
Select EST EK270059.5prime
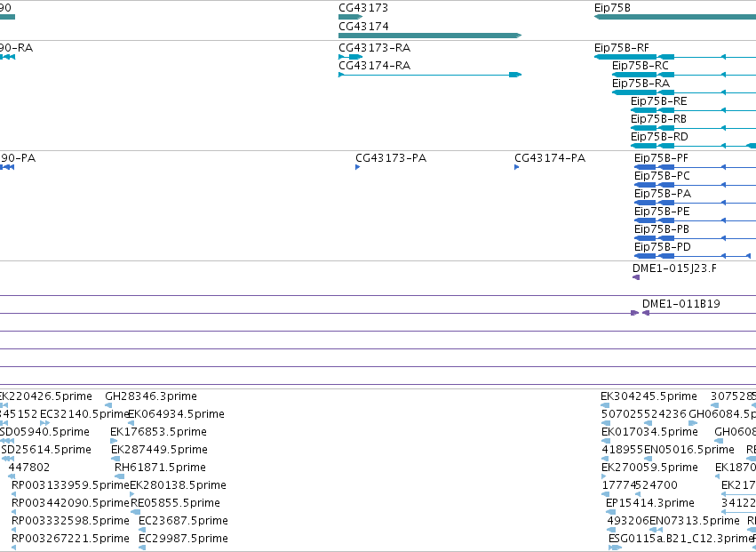tap(649, 467)
